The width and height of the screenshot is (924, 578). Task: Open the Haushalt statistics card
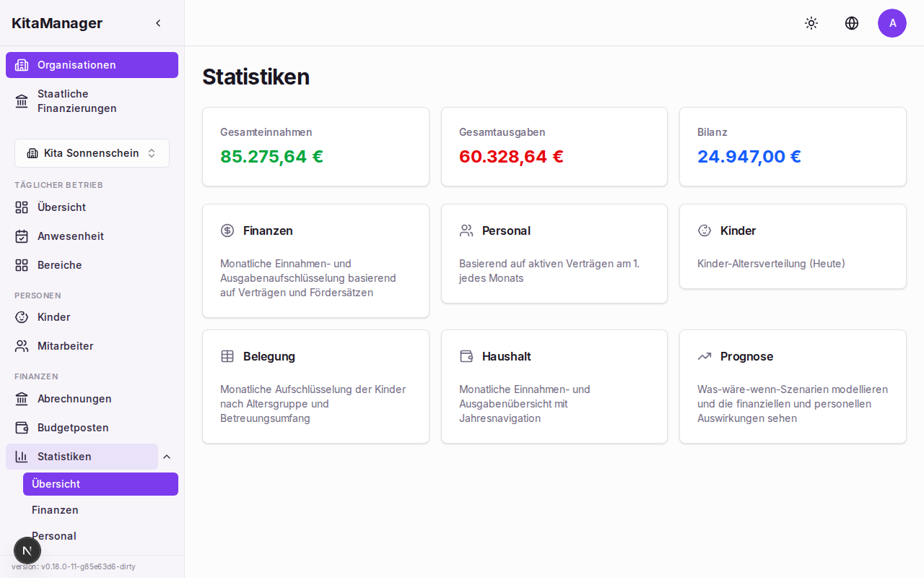pos(554,387)
